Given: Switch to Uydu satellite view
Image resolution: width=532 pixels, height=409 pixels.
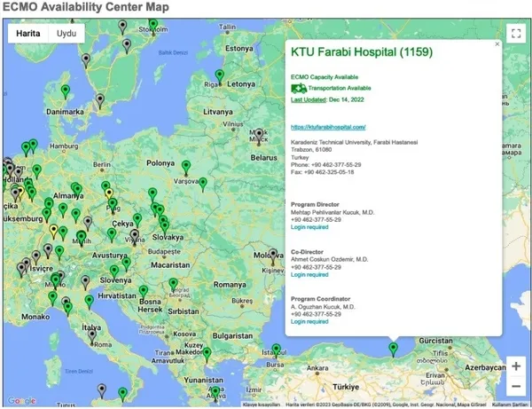Looking at the screenshot, I should pos(66,33).
